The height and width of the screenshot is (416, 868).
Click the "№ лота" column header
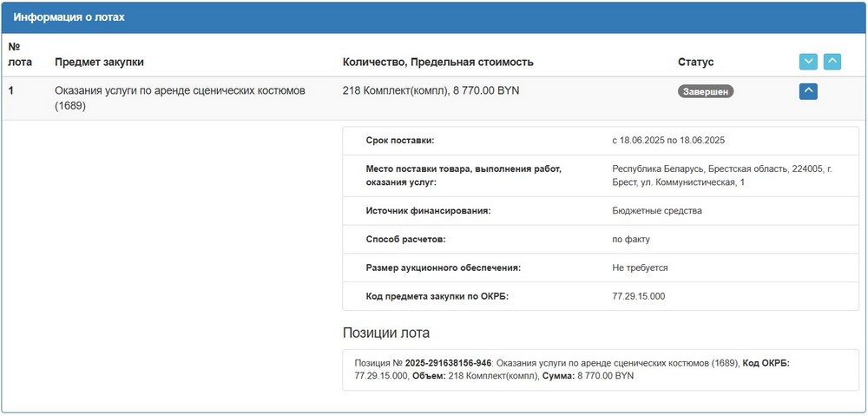16,55
